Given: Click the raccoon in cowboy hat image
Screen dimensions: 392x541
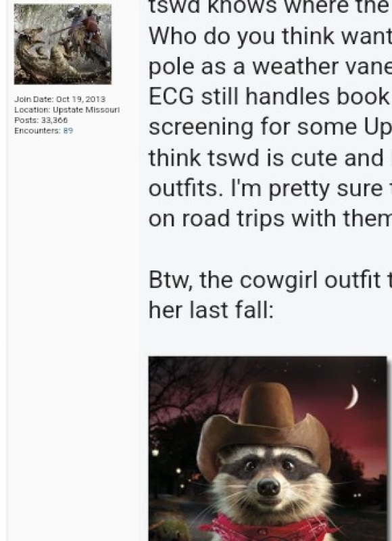Looking at the screenshot, I should (x=268, y=448).
